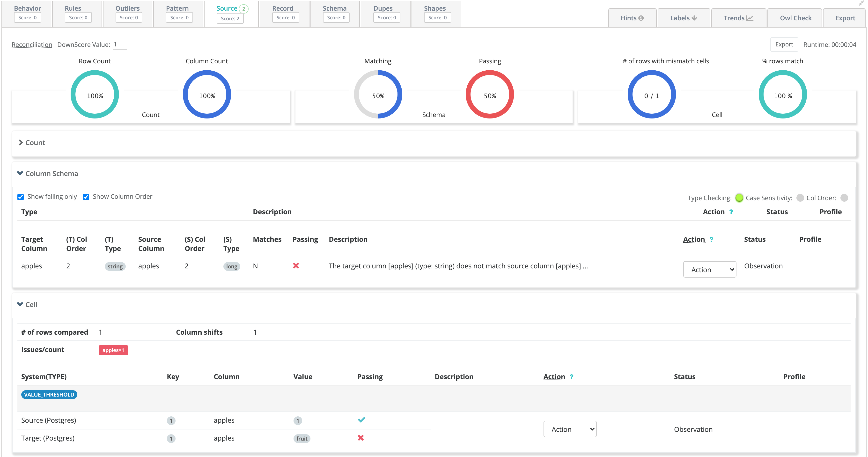Click the Trends chart icon

(750, 18)
